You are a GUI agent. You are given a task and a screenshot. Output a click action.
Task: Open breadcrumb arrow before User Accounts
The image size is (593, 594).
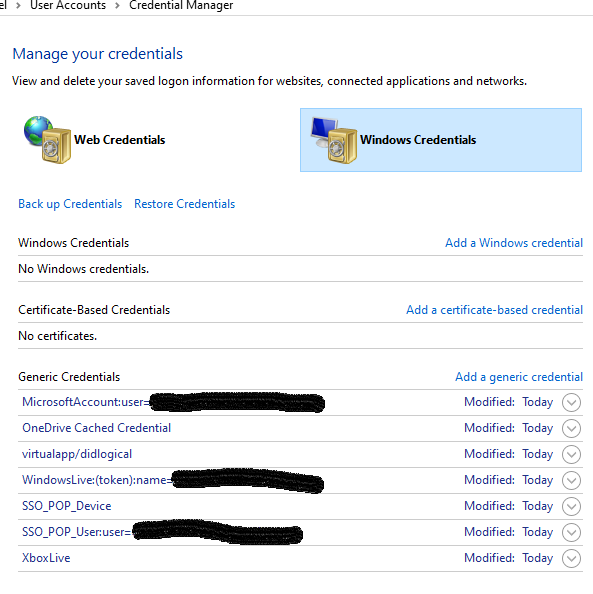[x=18, y=6]
